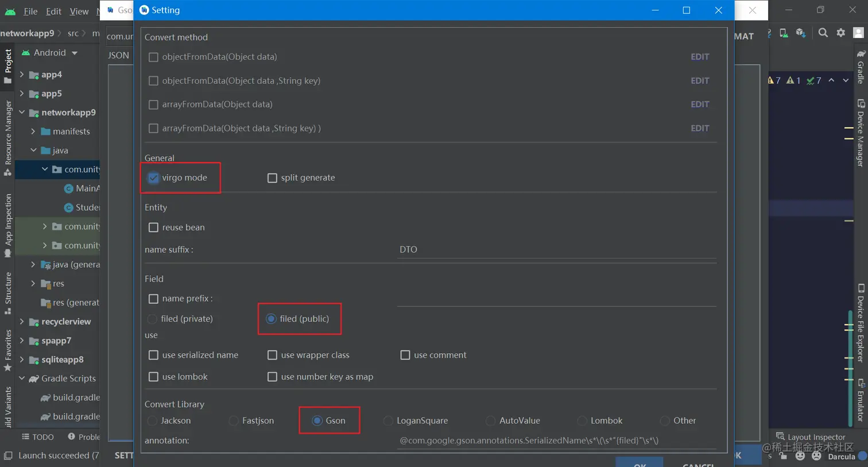Expand the app5 module
The width and height of the screenshot is (868, 467).
coord(22,93)
